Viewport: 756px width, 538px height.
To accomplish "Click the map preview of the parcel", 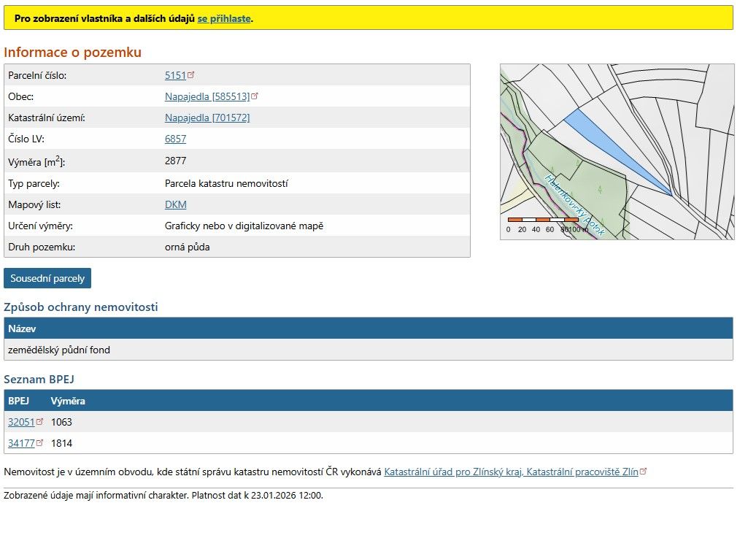I will (617, 150).
